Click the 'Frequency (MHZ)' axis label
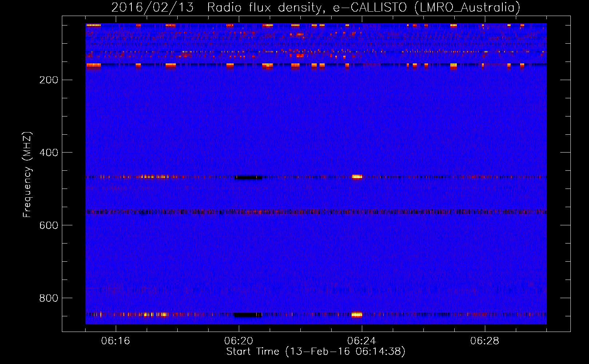 [27, 174]
